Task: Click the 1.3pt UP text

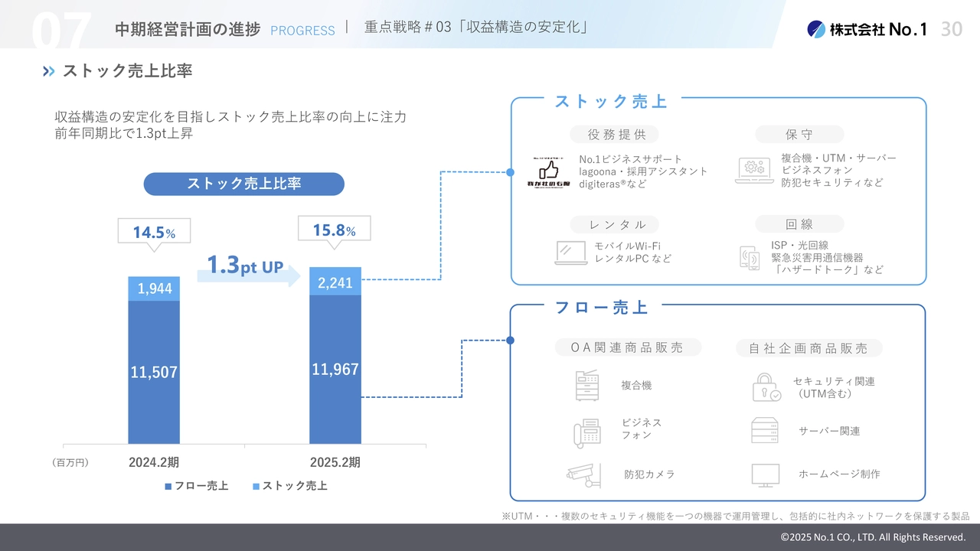Action: click(245, 265)
